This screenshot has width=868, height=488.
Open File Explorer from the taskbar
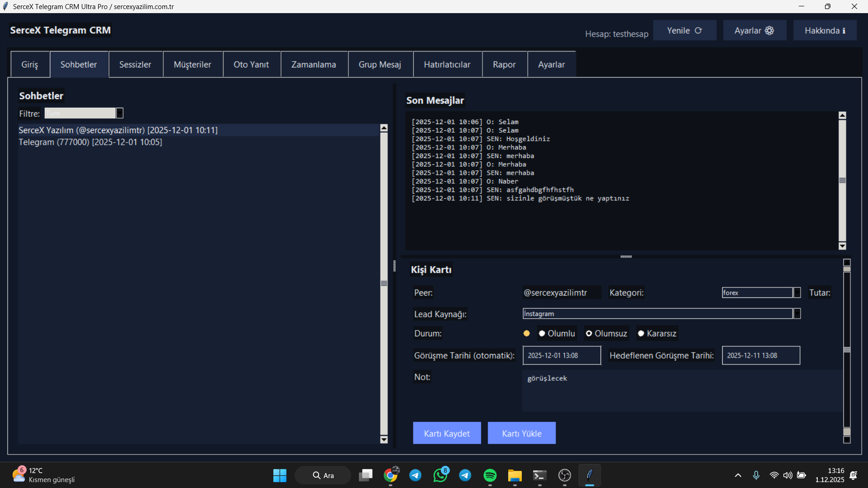click(x=515, y=475)
